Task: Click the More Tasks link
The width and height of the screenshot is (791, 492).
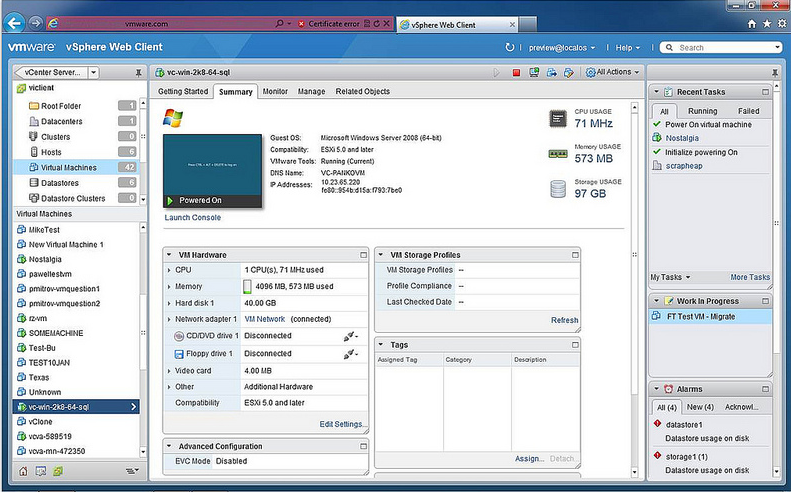Action: pyautogui.click(x=750, y=278)
